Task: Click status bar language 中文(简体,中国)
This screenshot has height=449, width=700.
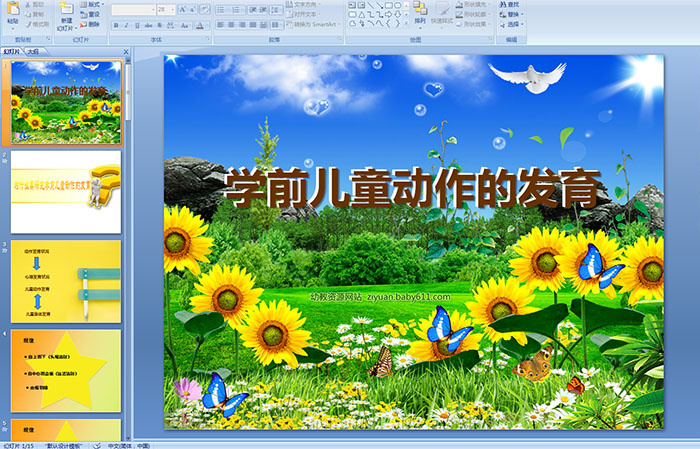Action: pos(128,445)
